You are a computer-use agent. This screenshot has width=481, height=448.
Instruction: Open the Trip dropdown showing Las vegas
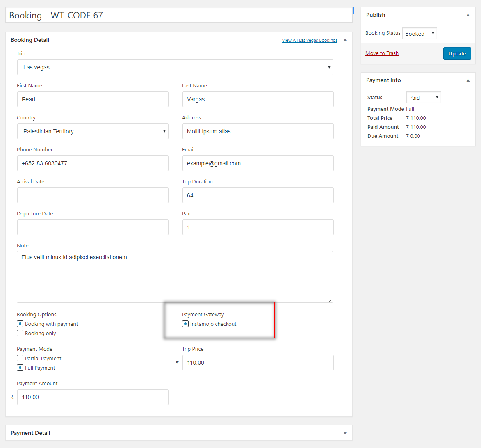(x=175, y=67)
